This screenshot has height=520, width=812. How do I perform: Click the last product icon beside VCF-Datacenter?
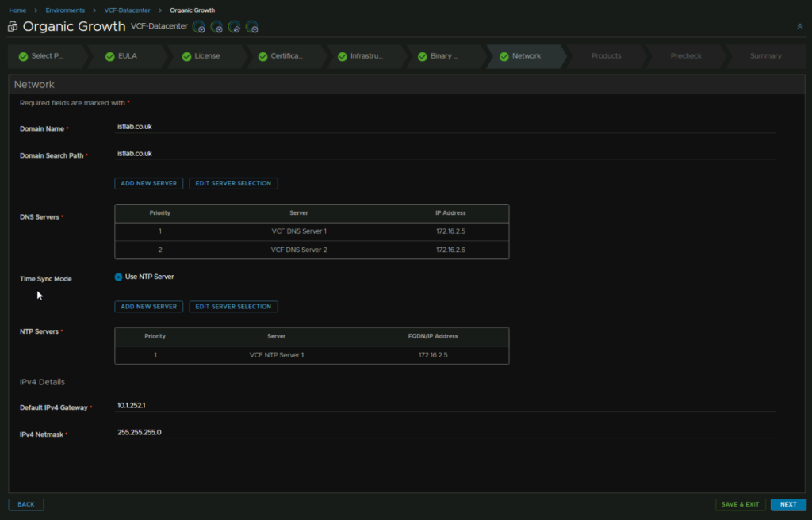click(251, 27)
